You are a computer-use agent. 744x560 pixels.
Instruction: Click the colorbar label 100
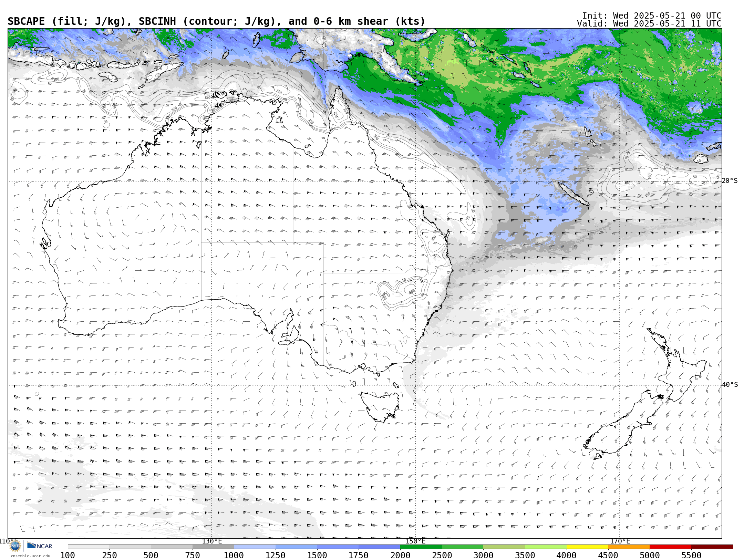(x=68, y=556)
